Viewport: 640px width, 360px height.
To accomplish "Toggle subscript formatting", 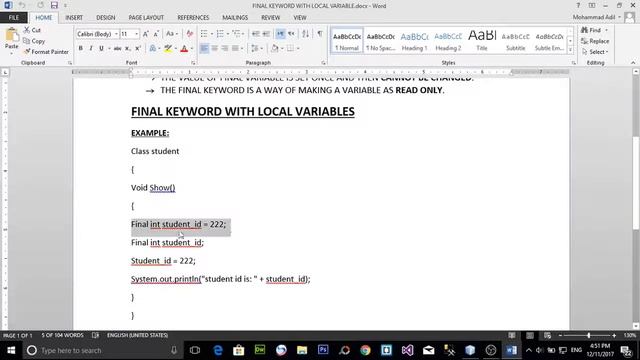I will [x=128, y=48].
